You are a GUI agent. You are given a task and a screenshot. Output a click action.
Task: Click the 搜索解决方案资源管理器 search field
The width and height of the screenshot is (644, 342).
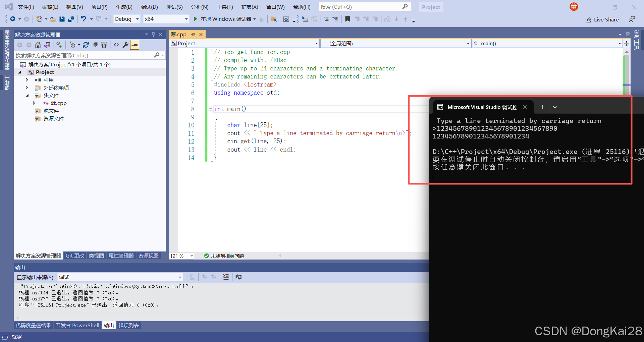[84, 55]
